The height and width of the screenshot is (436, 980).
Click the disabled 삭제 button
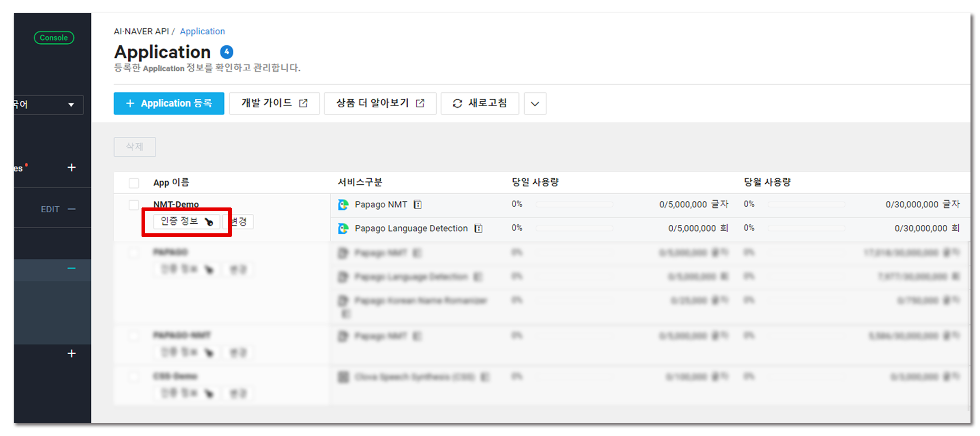tap(135, 147)
